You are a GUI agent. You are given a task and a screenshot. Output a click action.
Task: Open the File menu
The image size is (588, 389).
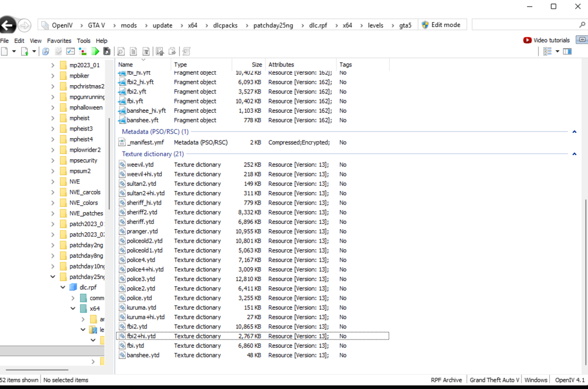click(5, 41)
